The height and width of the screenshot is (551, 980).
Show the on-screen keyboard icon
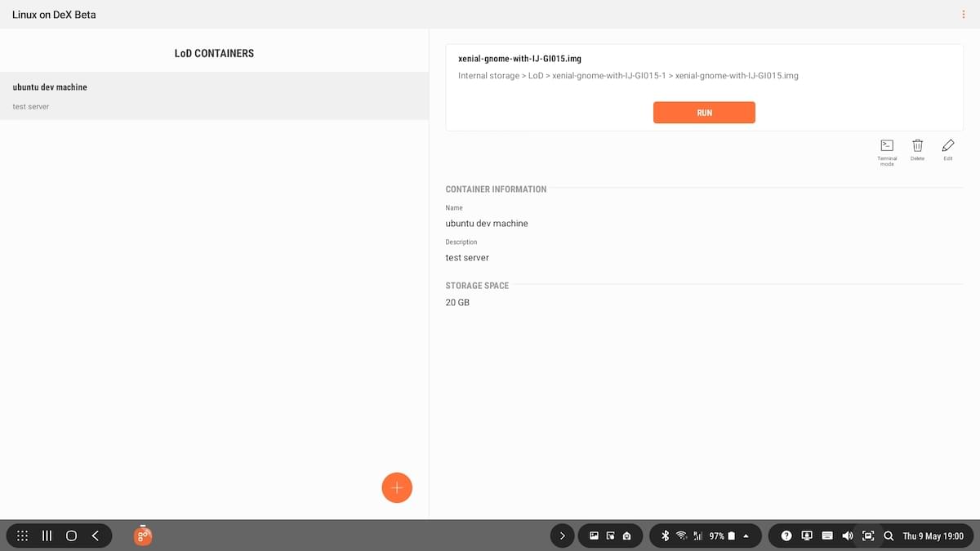point(827,535)
